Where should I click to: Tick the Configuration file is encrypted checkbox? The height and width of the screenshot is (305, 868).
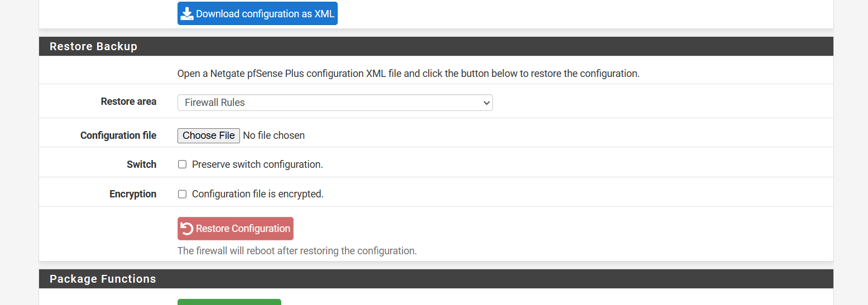[182, 194]
